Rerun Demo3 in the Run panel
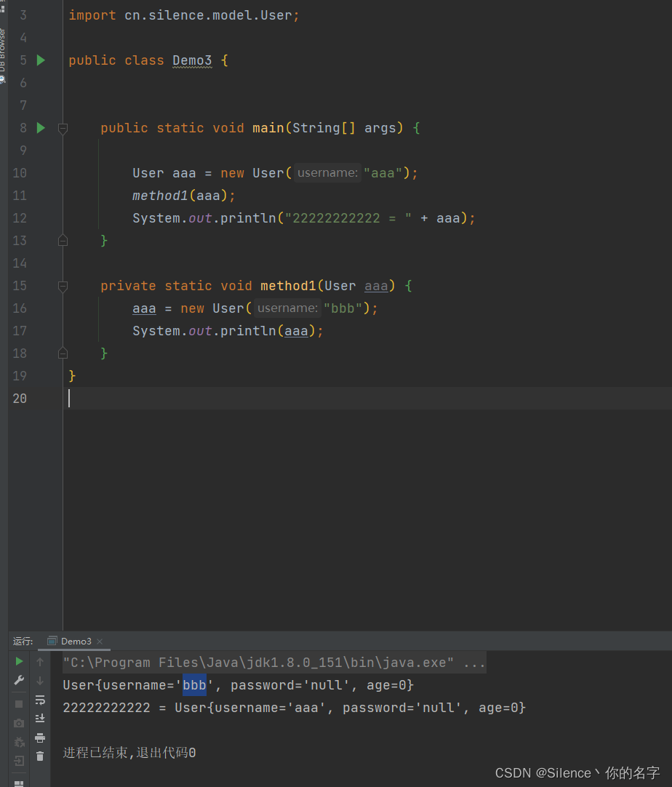Image resolution: width=672 pixels, height=787 pixels. tap(19, 661)
